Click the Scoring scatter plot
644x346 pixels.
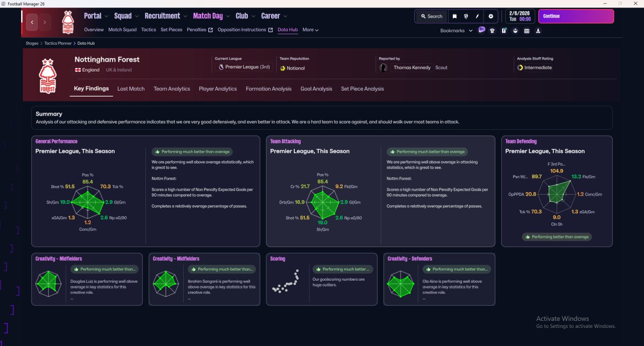pos(286,281)
